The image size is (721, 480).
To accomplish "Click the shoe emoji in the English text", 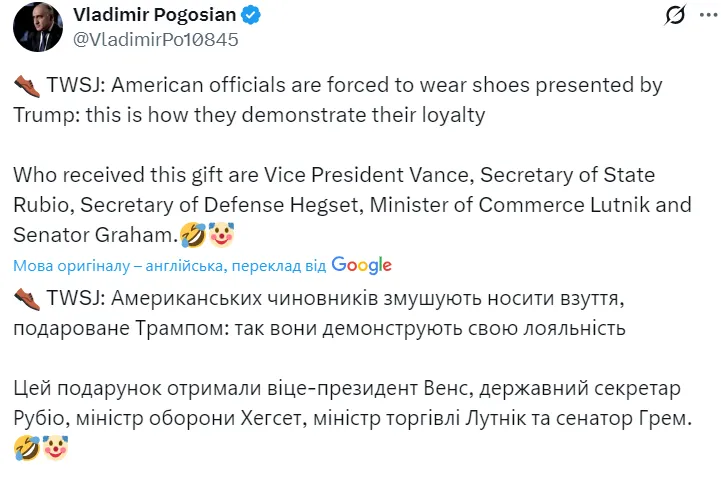I will pos(28,86).
